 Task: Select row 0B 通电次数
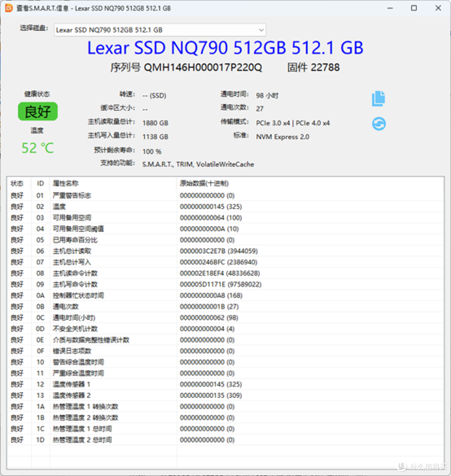(225, 306)
